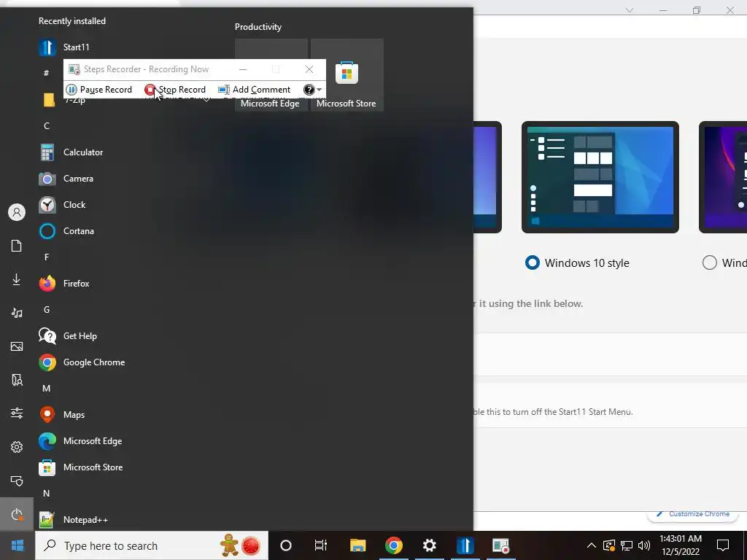Jump to letter G section header
Image resolution: width=747 pixels, height=560 pixels.
click(x=47, y=310)
